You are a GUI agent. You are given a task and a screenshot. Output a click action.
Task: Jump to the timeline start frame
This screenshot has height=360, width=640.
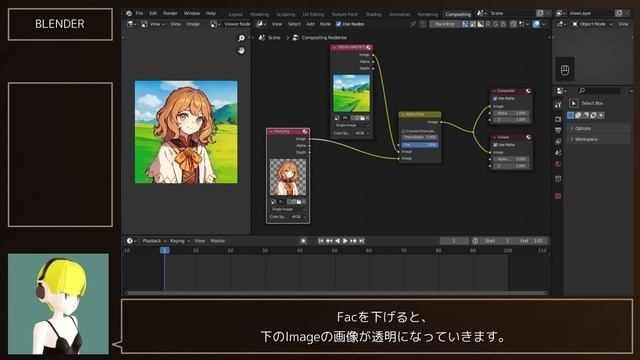(321, 241)
